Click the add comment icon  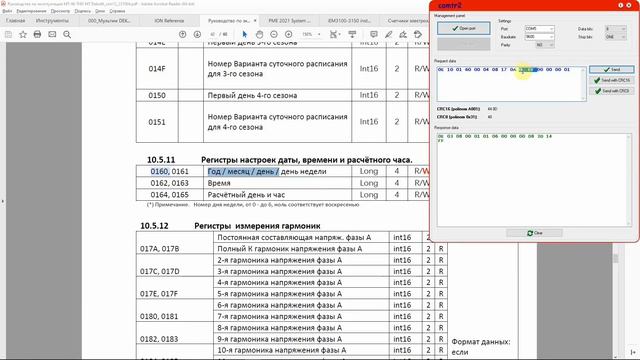(373, 34)
